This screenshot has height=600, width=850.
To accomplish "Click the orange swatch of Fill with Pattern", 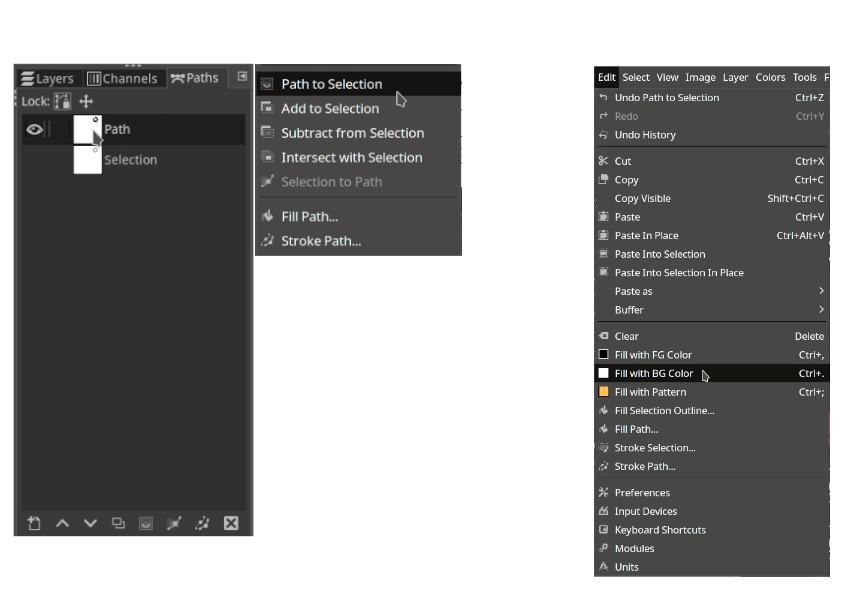I will pyautogui.click(x=603, y=391).
